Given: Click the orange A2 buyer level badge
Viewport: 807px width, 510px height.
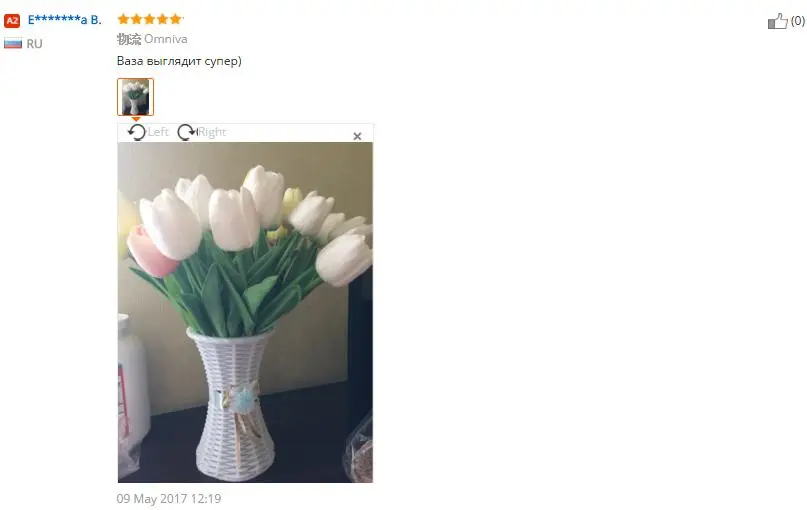Looking at the screenshot, I should [12, 21].
